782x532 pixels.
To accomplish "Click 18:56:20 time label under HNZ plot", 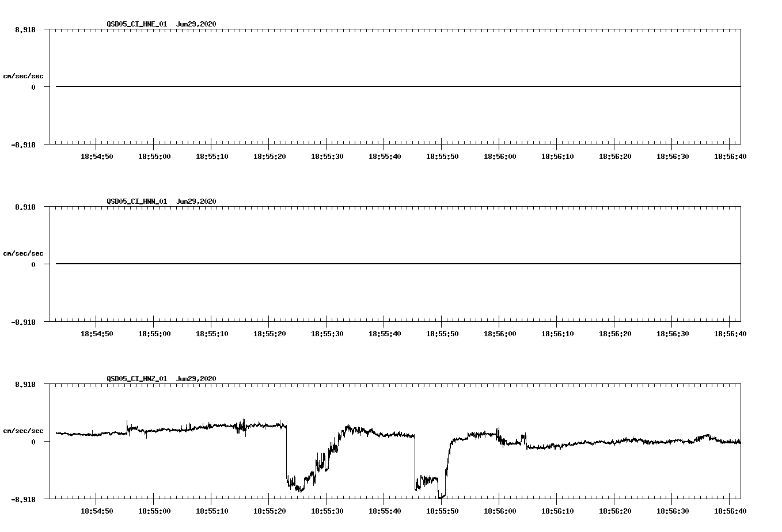I will [615, 511].
